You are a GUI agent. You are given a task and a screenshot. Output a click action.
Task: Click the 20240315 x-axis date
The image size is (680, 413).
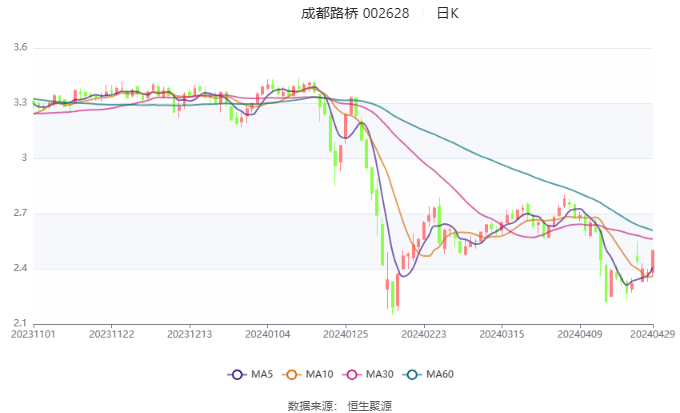[499, 334]
